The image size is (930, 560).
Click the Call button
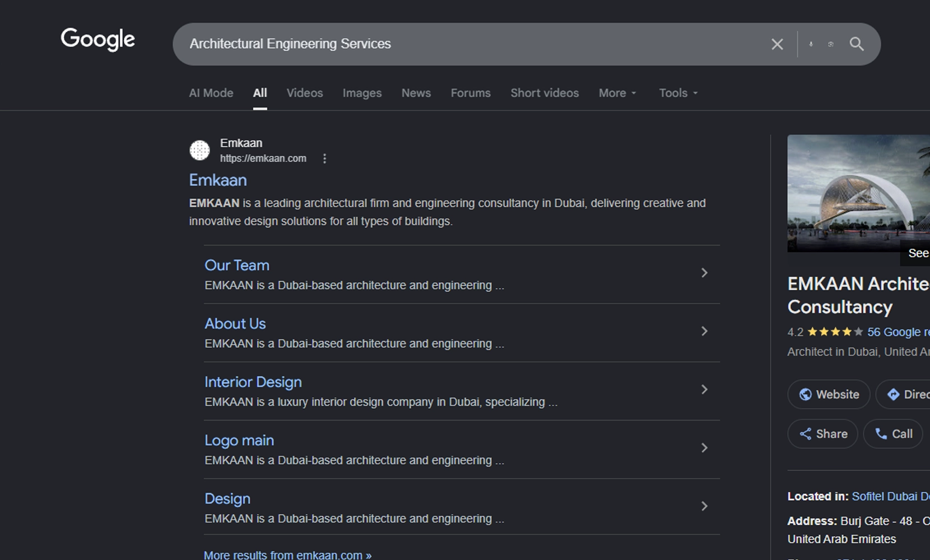tap(893, 434)
